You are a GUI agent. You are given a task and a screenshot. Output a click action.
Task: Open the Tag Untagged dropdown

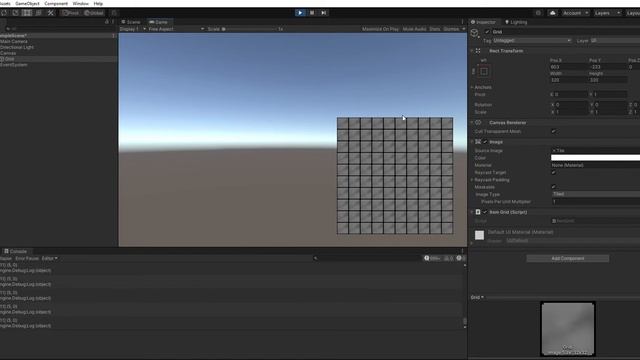pyautogui.click(x=532, y=40)
